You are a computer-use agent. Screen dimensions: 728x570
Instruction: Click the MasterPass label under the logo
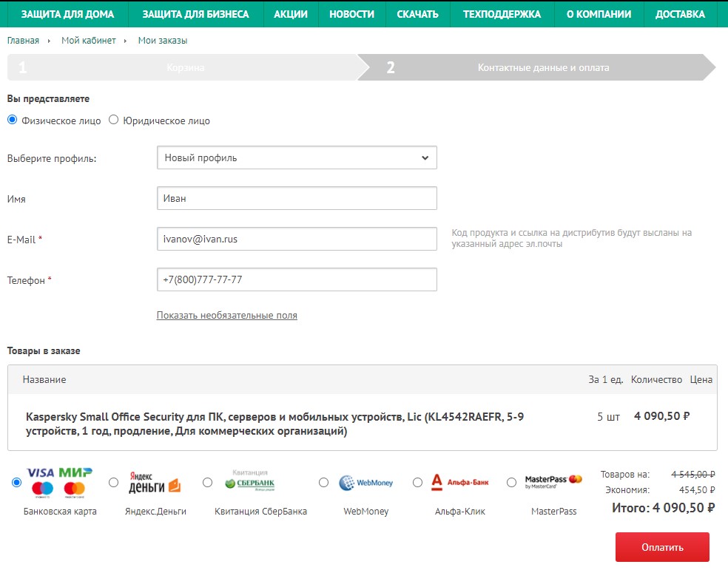pos(554,511)
